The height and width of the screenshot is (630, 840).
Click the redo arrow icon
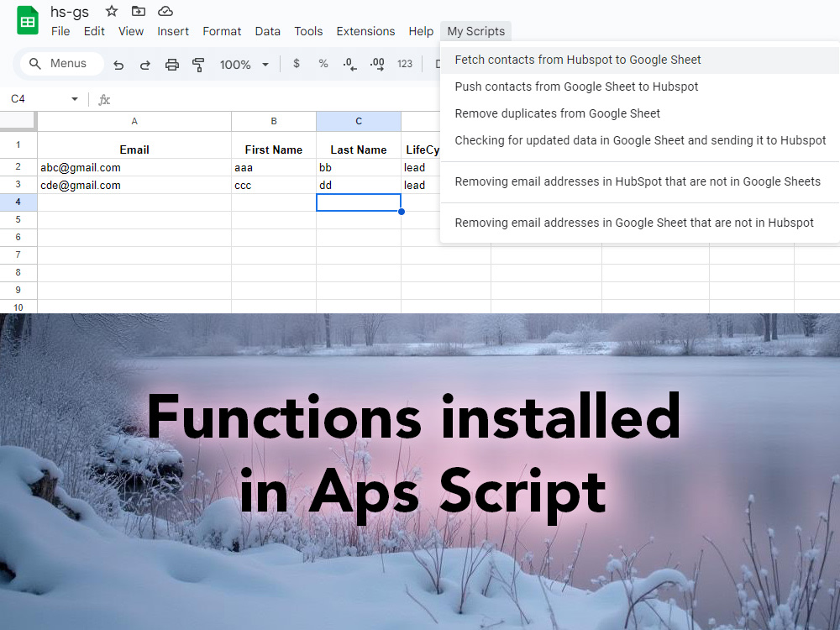point(145,65)
